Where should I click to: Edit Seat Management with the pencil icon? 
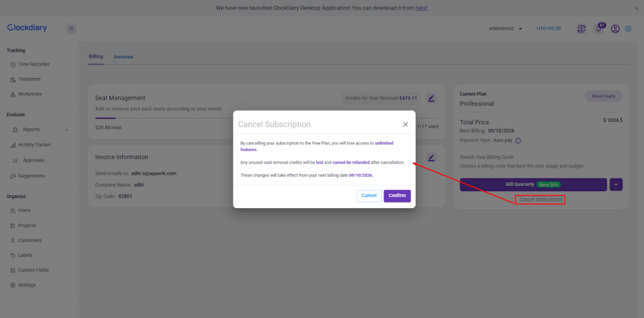click(431, 98)
